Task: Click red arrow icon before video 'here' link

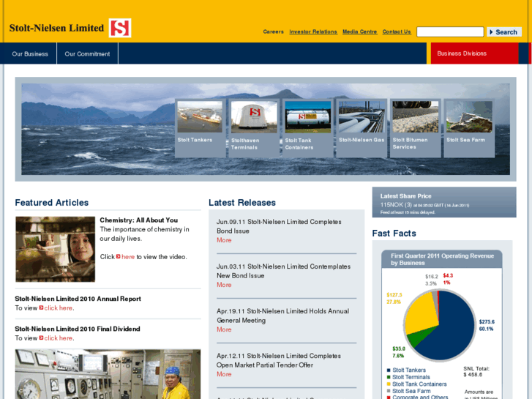Action: pyautogui.click(x=119, y=256)
